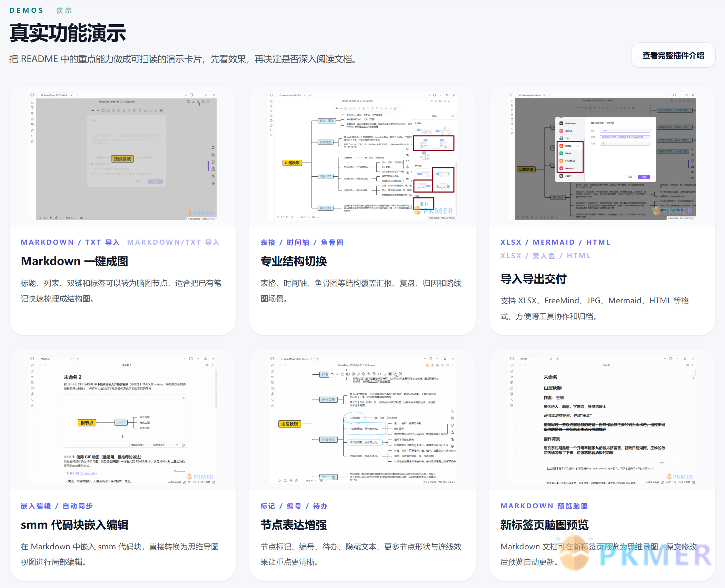
Task: Click the smm 代码块嵌入编辑 card title
Action: pyautogui.click(x=75, y=525)
